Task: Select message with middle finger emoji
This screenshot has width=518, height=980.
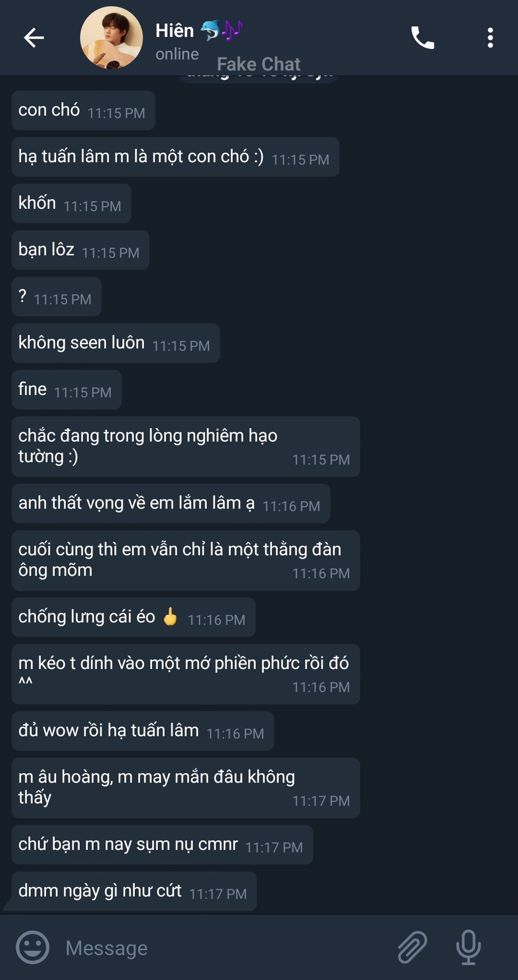Action: pyautogui.click(x=134, y=617)
